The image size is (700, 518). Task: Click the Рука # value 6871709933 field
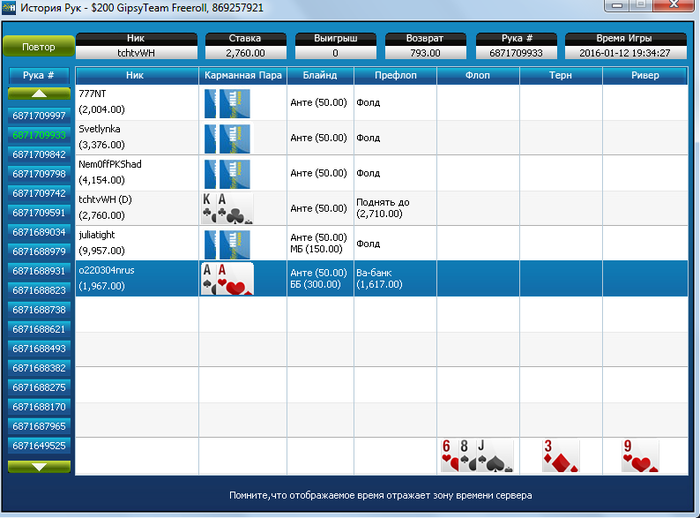516,53
